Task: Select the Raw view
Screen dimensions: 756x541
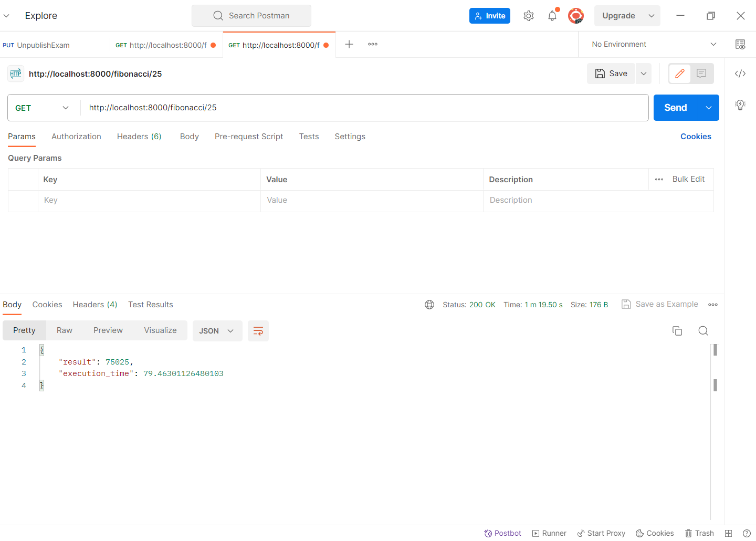Action: click(65, 330)
